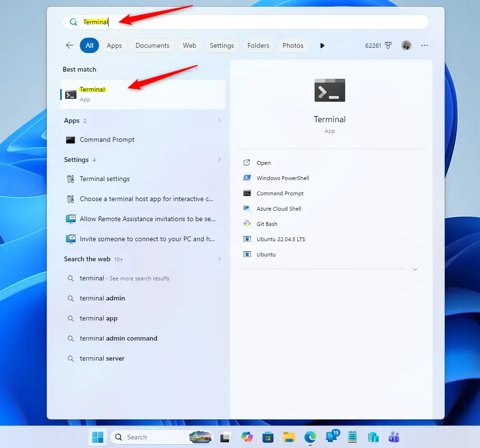Search web for terminal - See more results
480x448 pixels.
pyautogui.click(x=142, y=278)
